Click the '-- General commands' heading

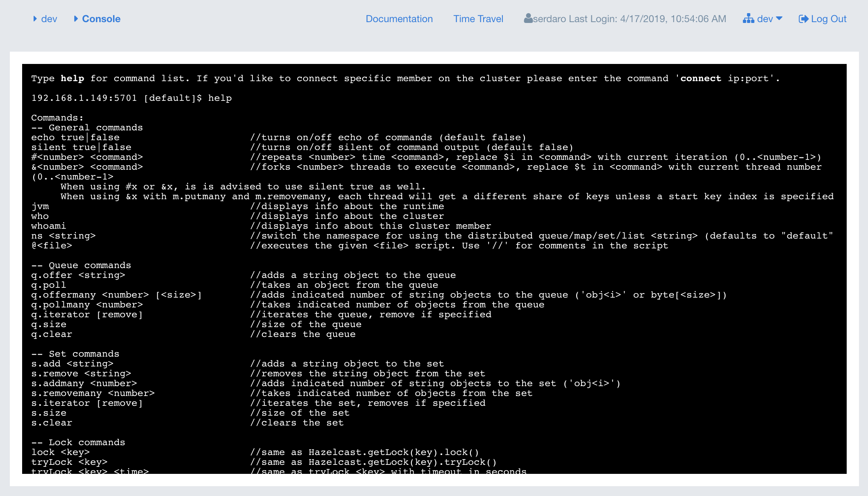(87, 127)
